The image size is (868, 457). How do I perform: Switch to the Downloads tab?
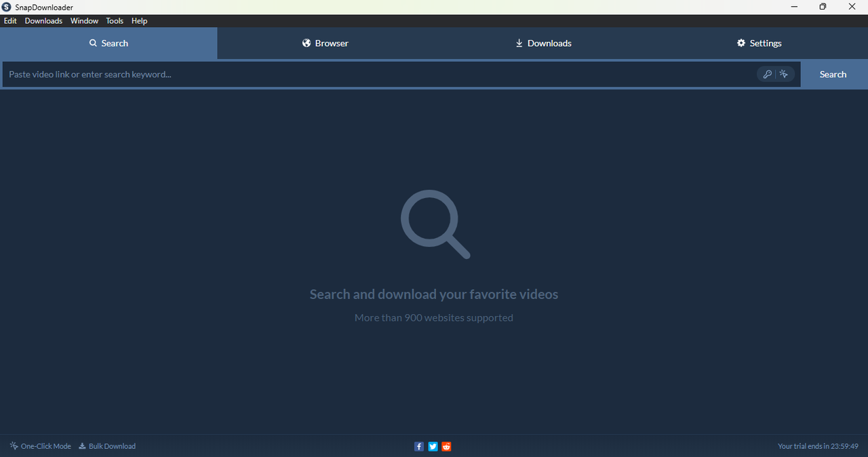tap(542, 43)
